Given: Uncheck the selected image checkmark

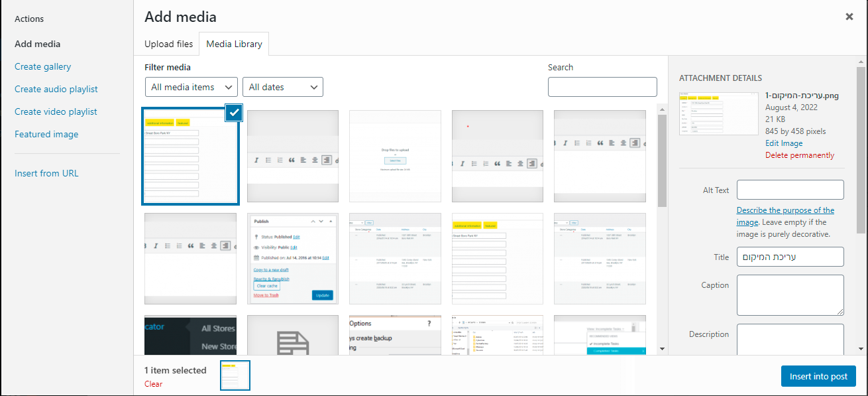Looking at the screenshot, I should (x=233, y=113).
